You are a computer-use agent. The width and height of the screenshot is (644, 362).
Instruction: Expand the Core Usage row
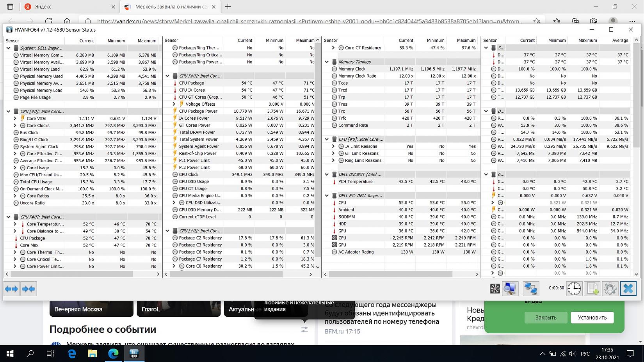click(15, 168)
